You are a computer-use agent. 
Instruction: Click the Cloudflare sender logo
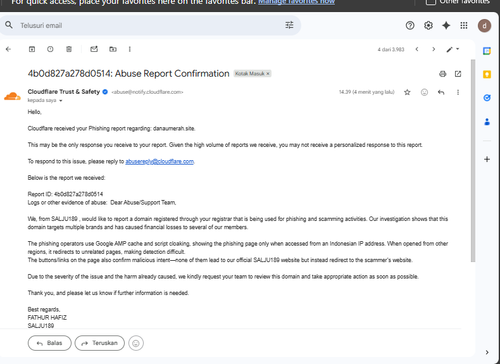[x=12, y=97]
